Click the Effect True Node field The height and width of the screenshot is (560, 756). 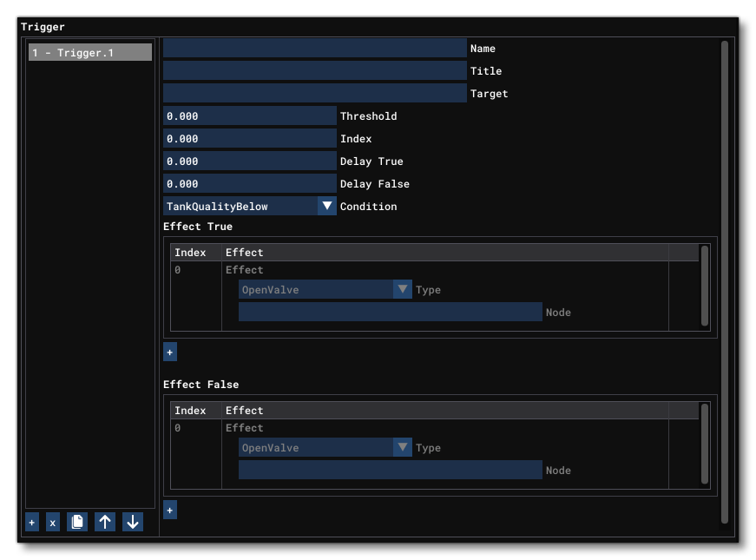click(390, 313)
